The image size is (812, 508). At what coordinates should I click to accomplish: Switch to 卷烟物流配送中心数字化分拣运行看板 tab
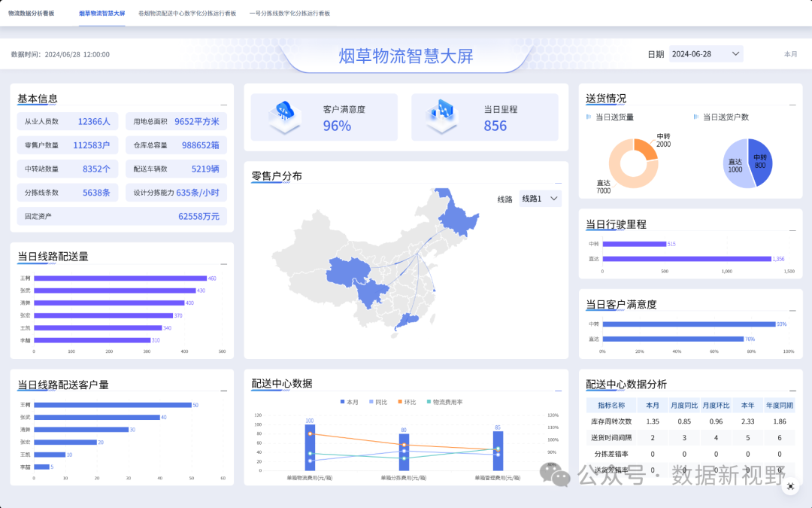[187, 14]
